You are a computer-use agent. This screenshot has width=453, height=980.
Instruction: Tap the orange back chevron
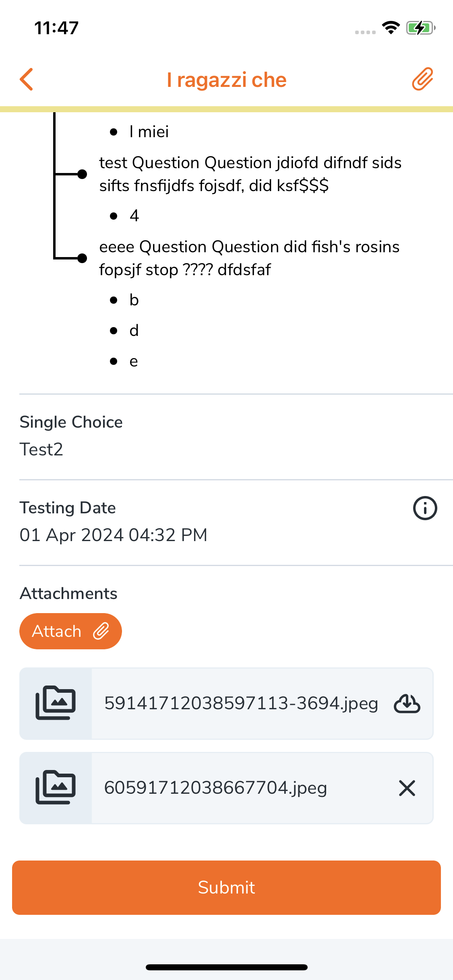[x=27, y=79]
